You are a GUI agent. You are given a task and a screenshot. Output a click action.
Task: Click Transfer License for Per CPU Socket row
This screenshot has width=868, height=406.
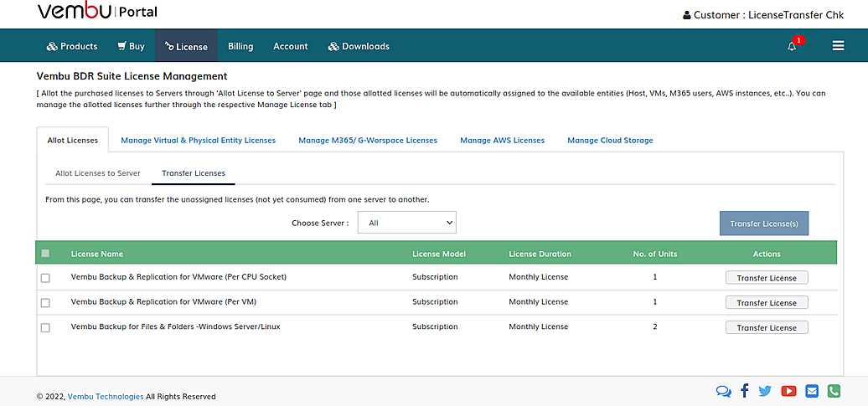click(x=767, y=278)
